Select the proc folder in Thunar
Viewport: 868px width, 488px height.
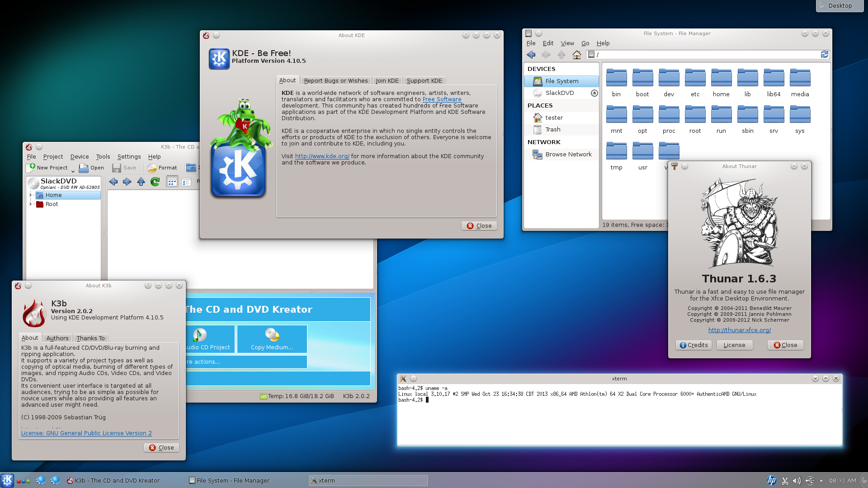coord(669,119)
